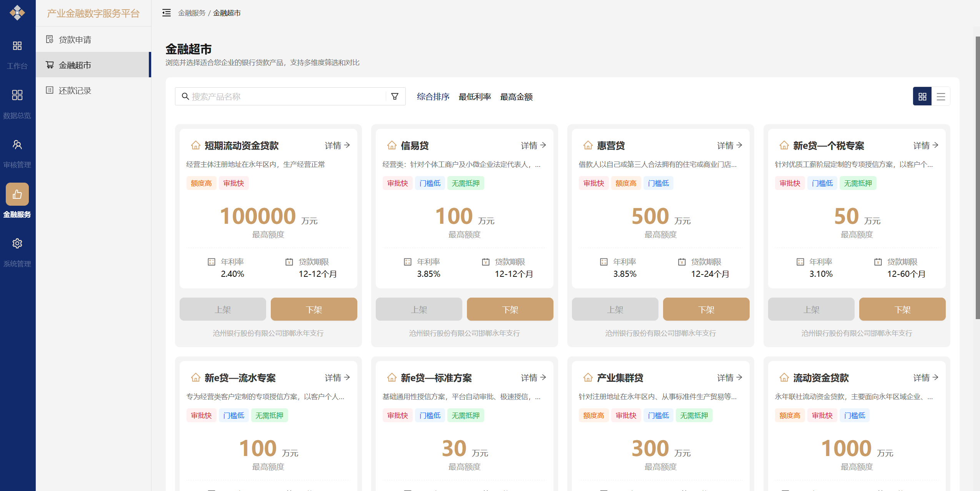Click 金融服务 breadcrumb link

[192, 13]
